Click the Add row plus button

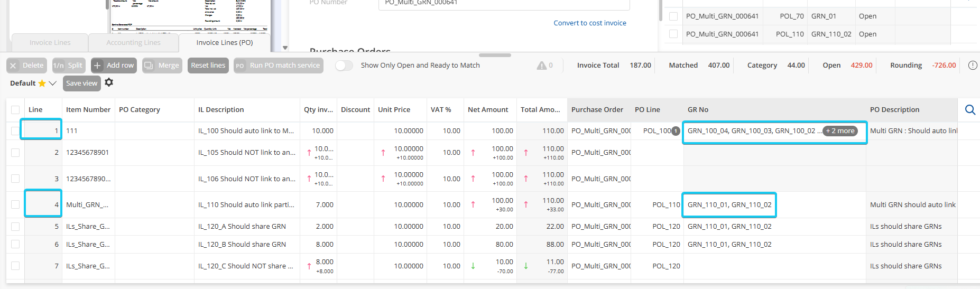pyautogui.click(x=114, y=66)
